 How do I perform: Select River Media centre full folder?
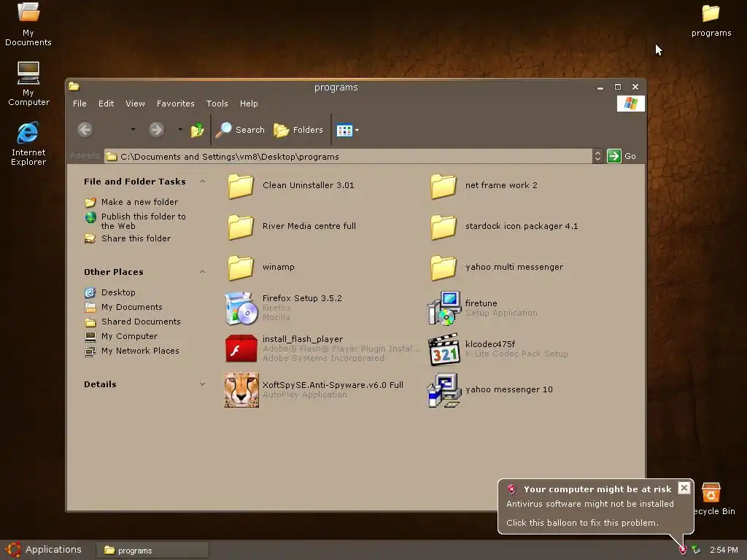tap(292, 226)
